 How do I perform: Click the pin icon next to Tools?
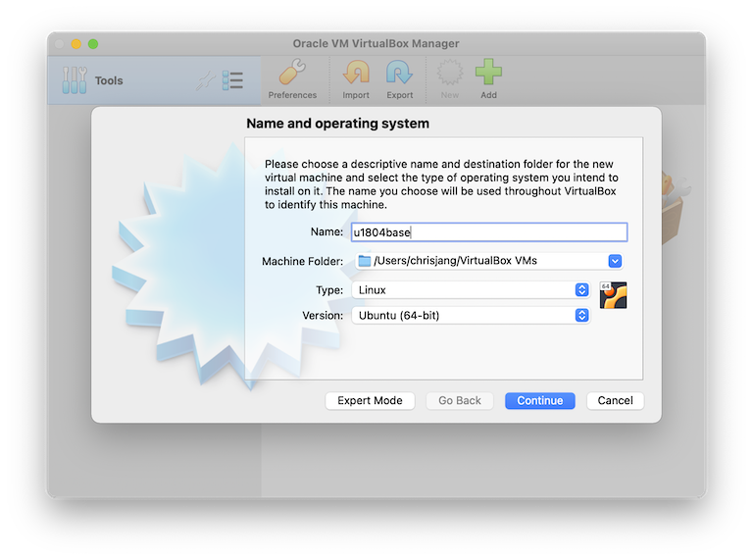(206, 80)
